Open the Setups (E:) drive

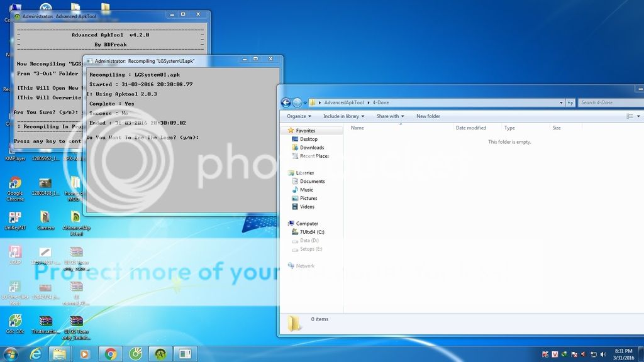point(307,249)
